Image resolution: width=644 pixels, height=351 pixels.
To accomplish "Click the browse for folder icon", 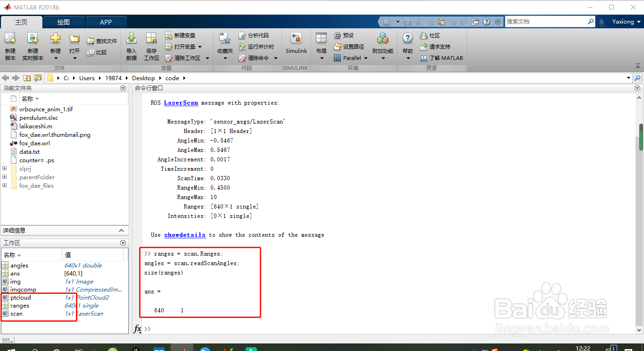I will coord(38,78).
